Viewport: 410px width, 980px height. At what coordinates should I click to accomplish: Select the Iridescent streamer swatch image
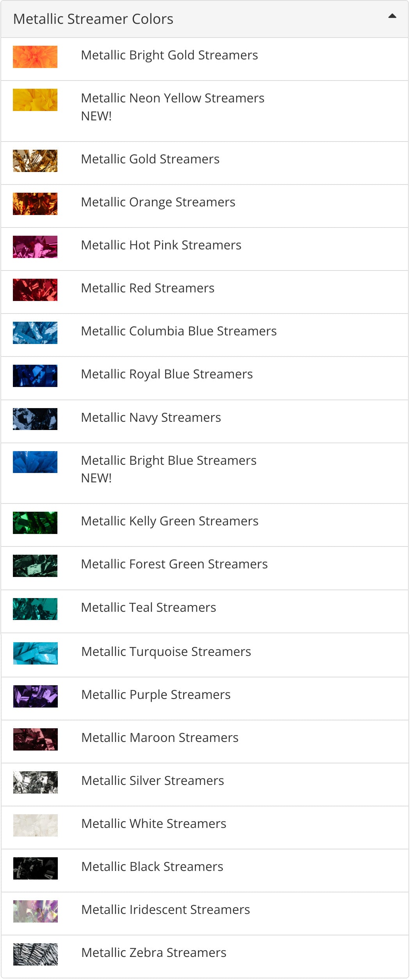coord(36,912)
